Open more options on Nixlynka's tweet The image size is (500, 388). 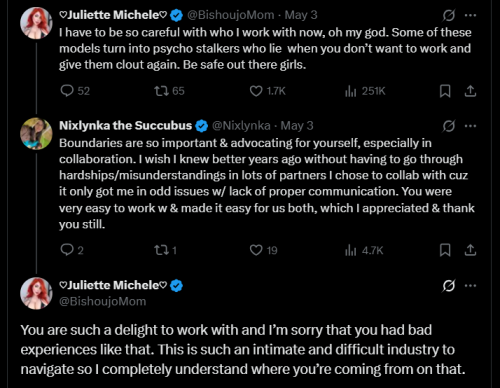click(470, 126)
